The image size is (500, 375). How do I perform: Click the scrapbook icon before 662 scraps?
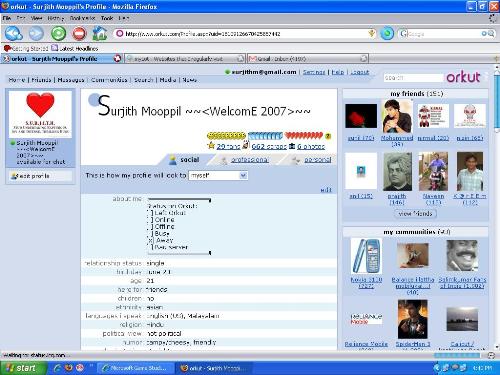point(246,145)
